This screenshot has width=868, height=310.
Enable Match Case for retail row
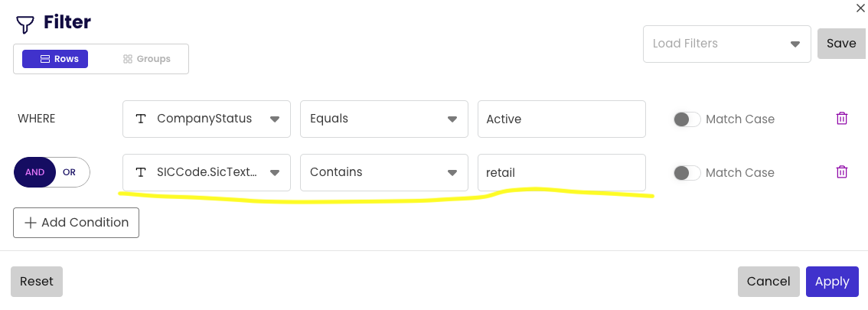[687, 173]
